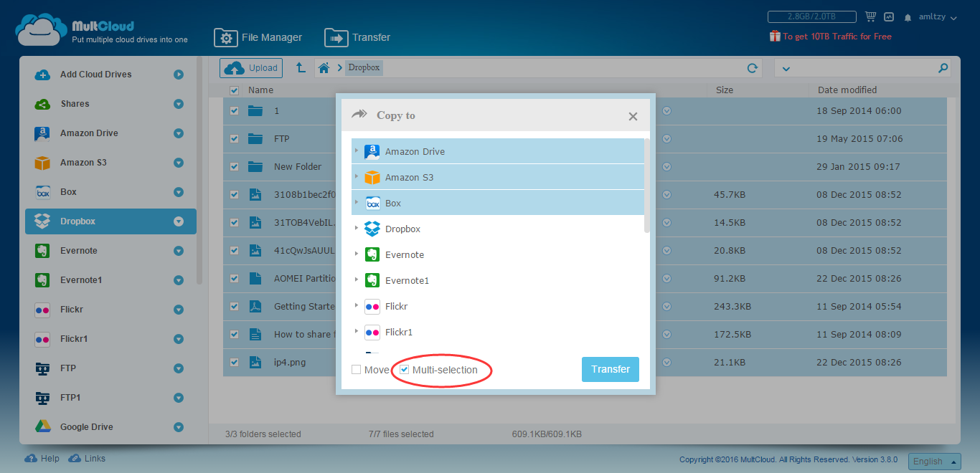Uncheck the FTP folder checkbox
Viewport: 980px width, 473px height.
coord(234,139)
